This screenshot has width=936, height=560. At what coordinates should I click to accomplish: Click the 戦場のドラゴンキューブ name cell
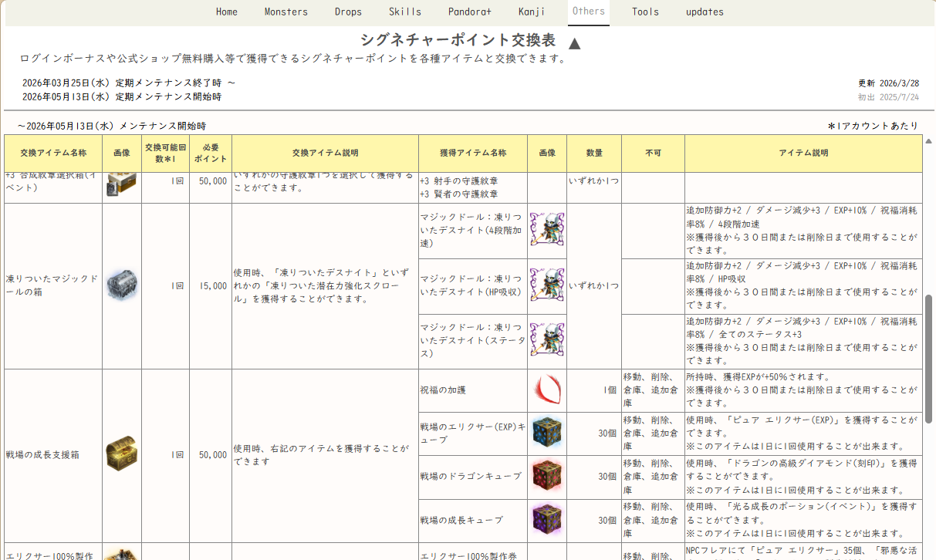click(x=473, y=477)
